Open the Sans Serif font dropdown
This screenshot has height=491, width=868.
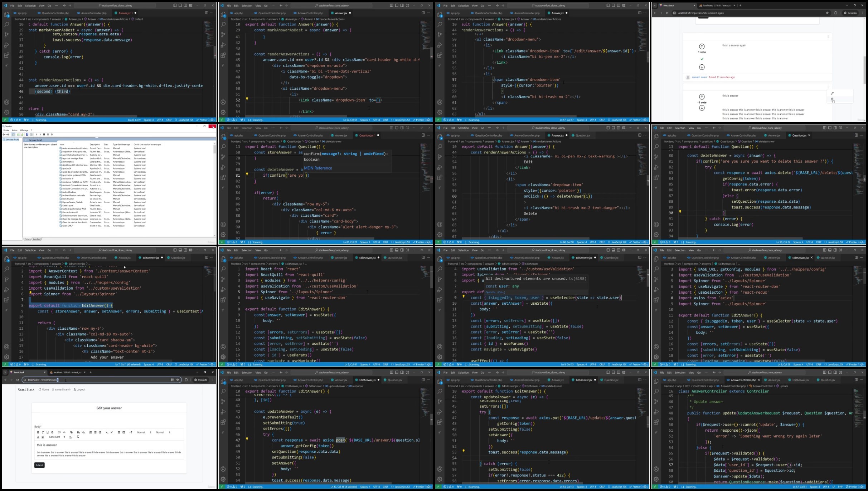(x=57, y=437)
